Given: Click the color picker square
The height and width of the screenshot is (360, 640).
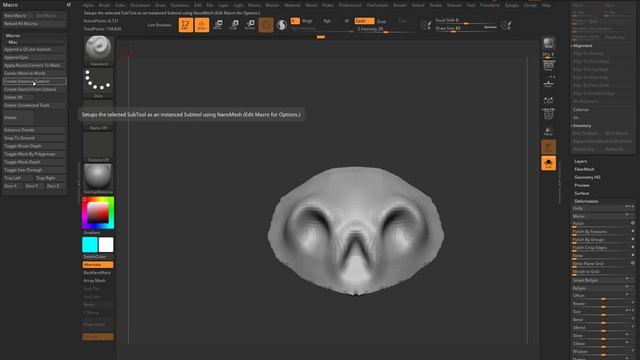Looking at the screenshot, I should [x=98, y=213].
